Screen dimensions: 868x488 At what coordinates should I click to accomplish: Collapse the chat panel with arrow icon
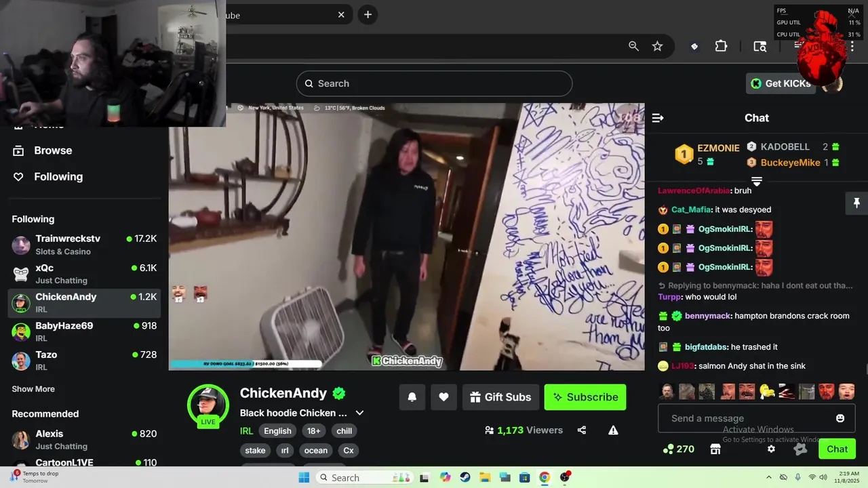(x=658, y=118)
